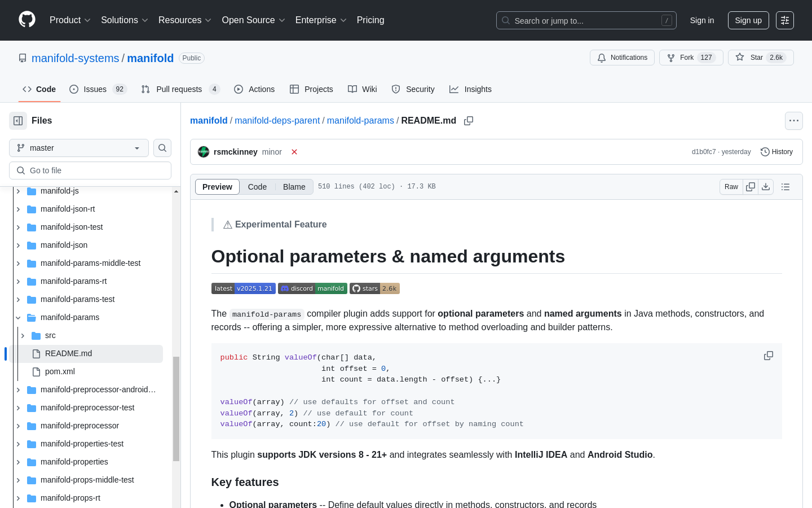Open the Security tab
The height and width of the screenshot is (508, 812).
413,89
